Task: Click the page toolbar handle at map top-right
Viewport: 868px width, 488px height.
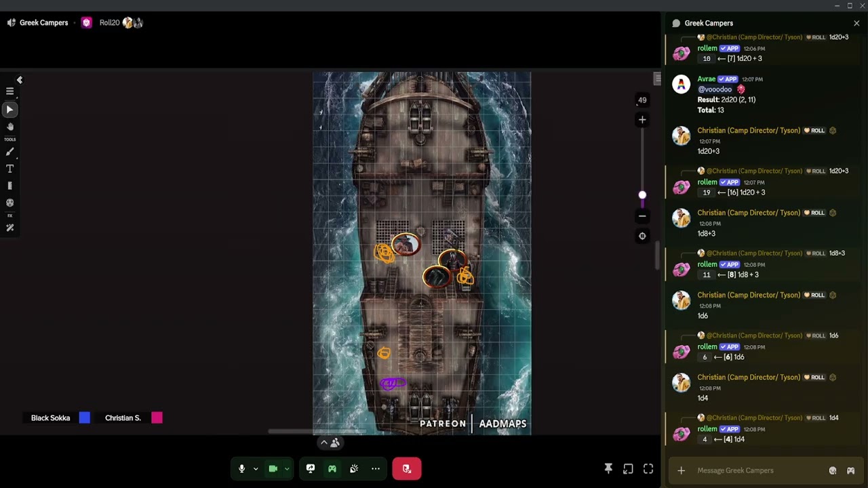Action: click(x=657, y=79)
